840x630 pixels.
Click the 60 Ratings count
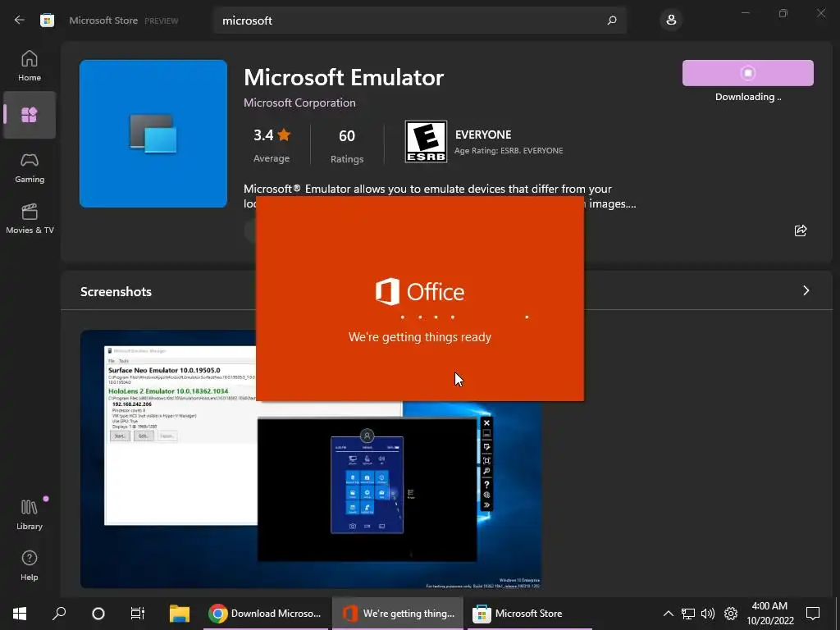347,146
